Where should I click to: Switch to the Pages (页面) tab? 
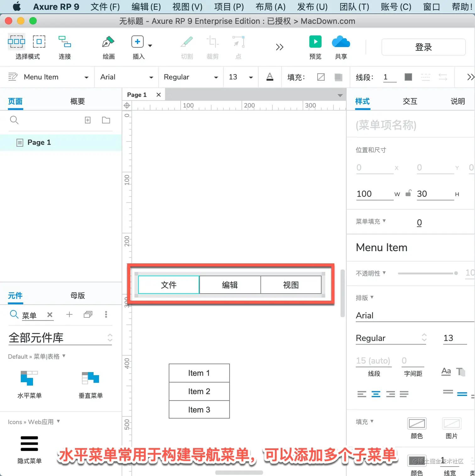coord(15,101)
